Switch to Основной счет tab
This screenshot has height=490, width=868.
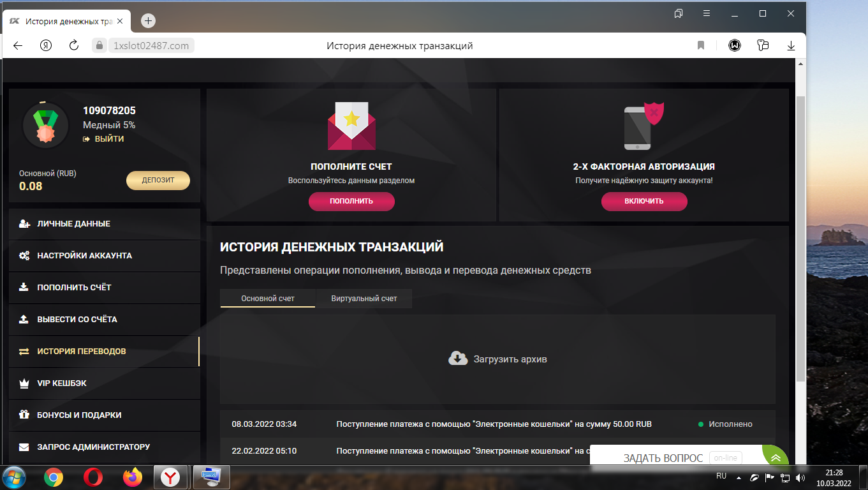(x=268, y=299)
